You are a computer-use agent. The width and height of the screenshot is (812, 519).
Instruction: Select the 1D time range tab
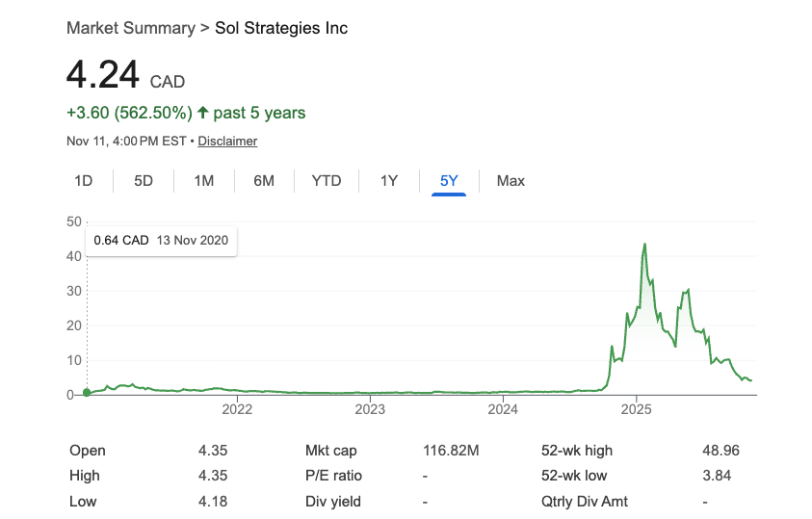pyautogui.click(x=84, y=181)
